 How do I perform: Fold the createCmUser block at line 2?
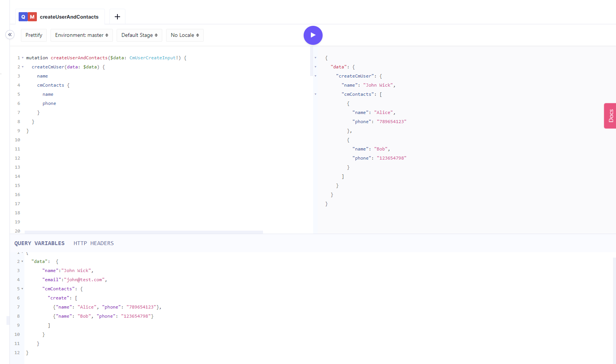[x=23, y=67]
